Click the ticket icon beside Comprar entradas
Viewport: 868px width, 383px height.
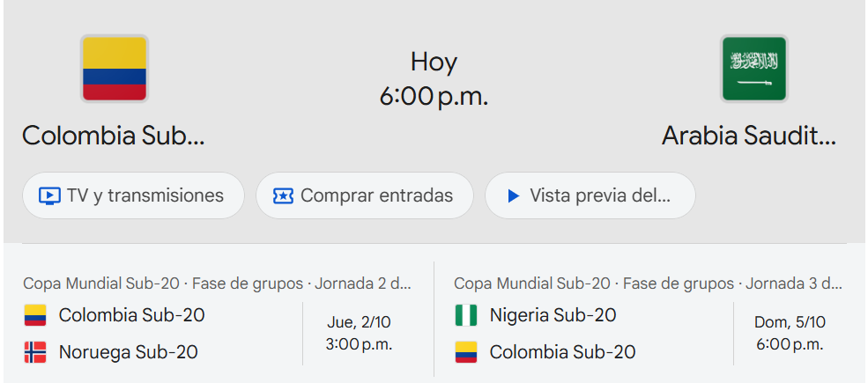(x=283, y=195)
